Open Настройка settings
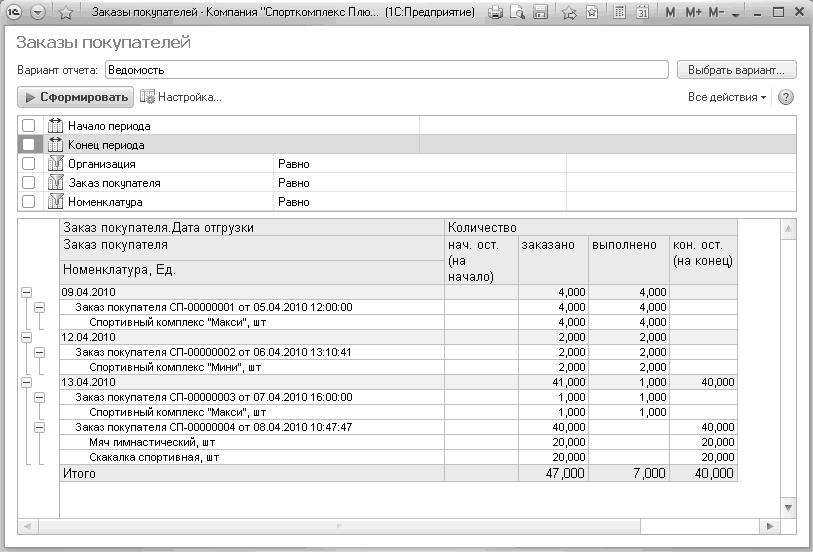813x552 pixels. (x=181, y=97)
